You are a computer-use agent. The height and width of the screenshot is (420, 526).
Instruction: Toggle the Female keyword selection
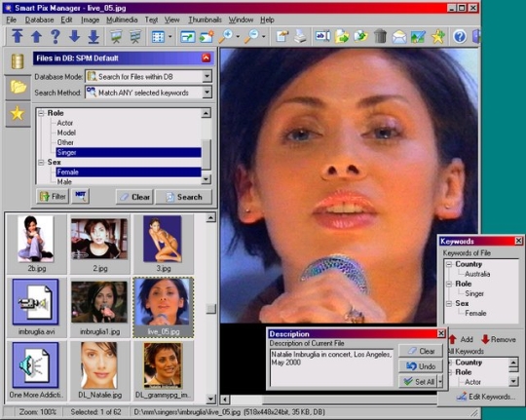[129, 172]
